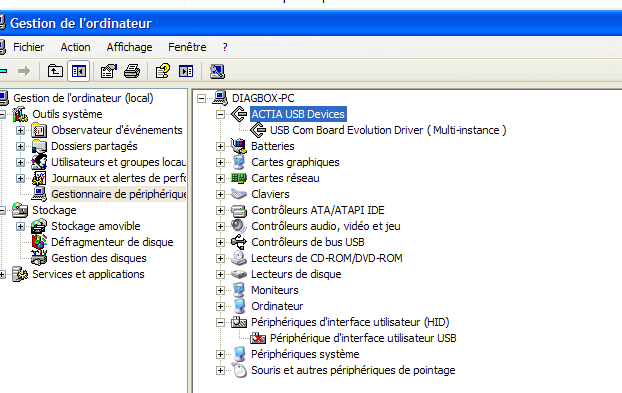
Task: Open the Fichier menu
Action: [29, 47]
